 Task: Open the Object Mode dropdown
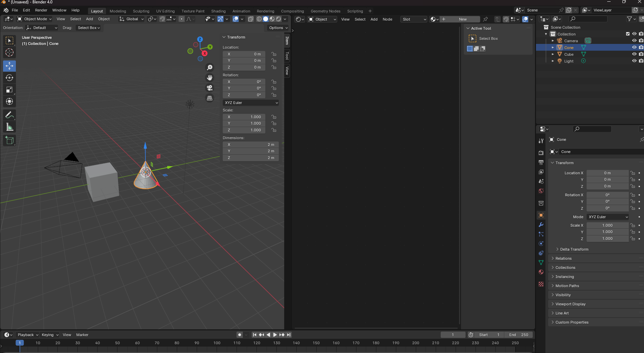coord(34,19)
